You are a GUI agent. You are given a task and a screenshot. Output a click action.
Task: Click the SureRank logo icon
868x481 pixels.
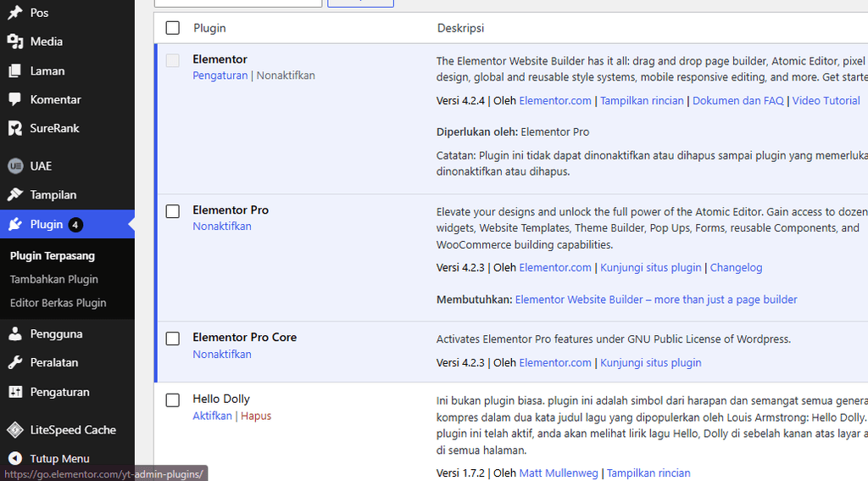pos(15,129)
